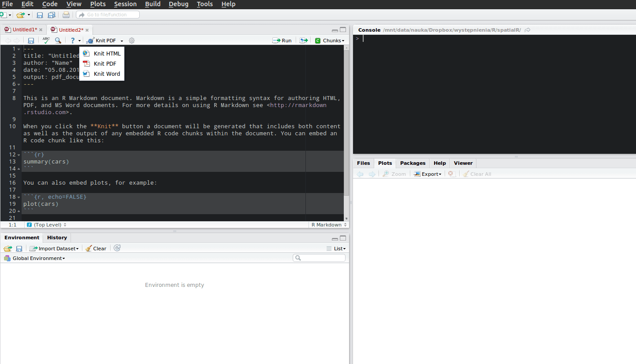Click the Run button in editor
The height and width of the screenshot is (364, 636).
click(x=282, y=41)
